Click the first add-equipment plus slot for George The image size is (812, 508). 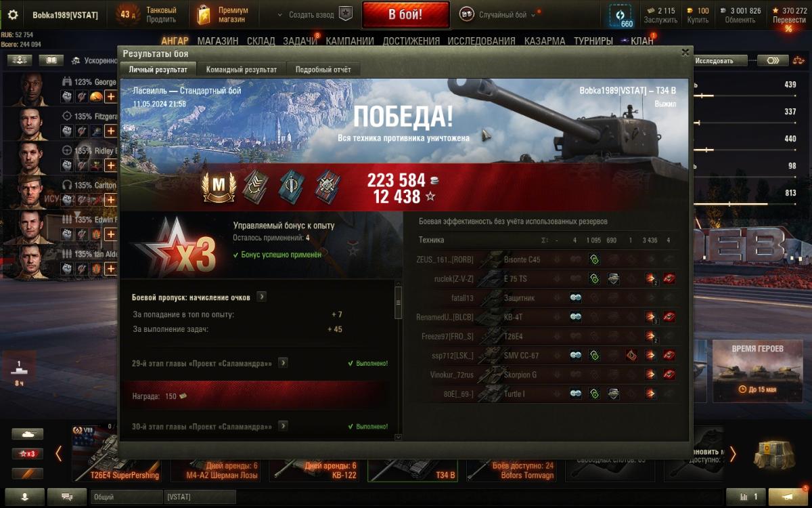110,96
